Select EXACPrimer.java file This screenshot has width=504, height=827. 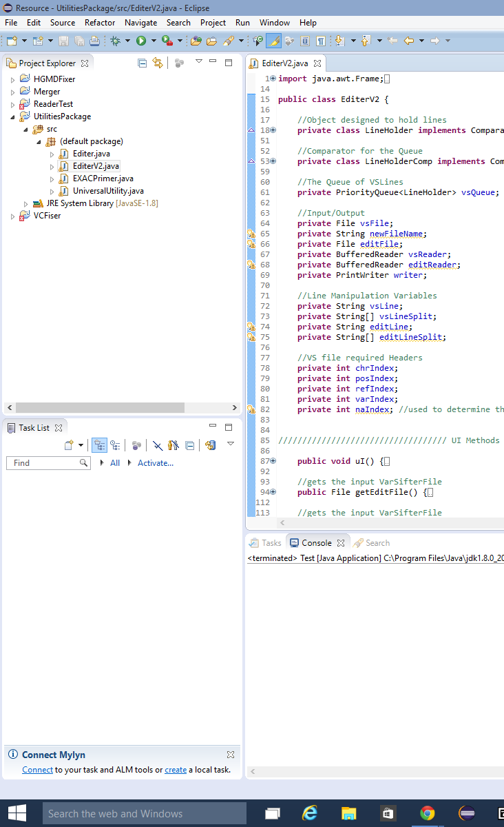(x=96, y=178)
